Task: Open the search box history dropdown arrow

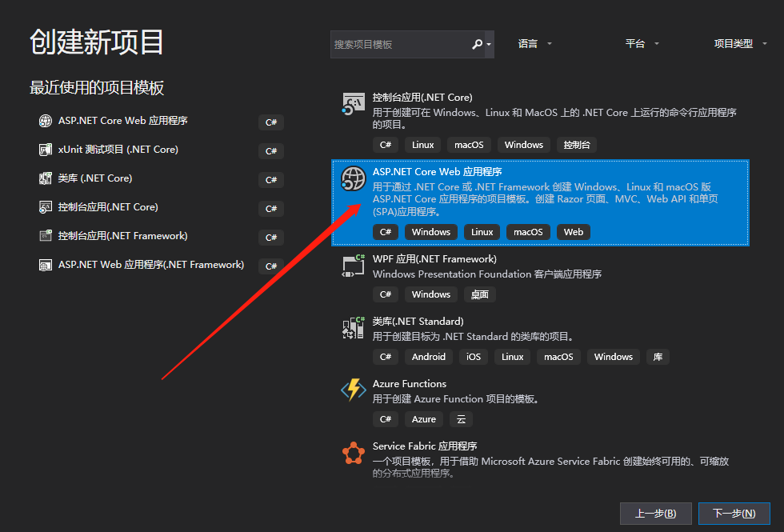Action: (489, 44)
